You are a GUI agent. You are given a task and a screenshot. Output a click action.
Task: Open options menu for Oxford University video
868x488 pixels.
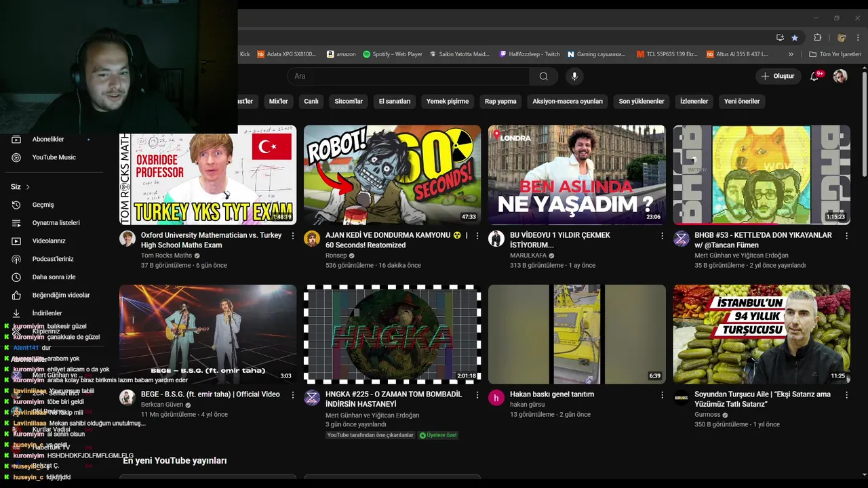tap(293, 236)
